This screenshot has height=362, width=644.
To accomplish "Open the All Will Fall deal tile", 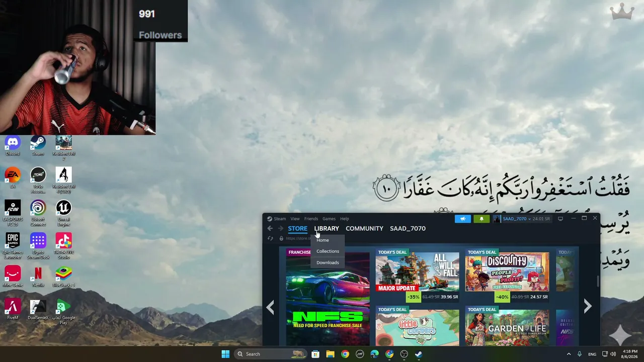I will 417,275.
